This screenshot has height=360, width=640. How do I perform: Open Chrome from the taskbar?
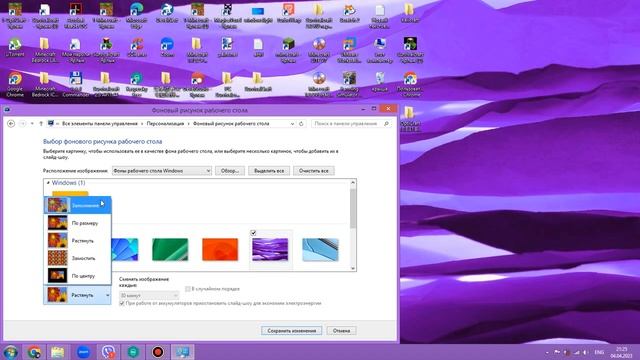(34, 352)
